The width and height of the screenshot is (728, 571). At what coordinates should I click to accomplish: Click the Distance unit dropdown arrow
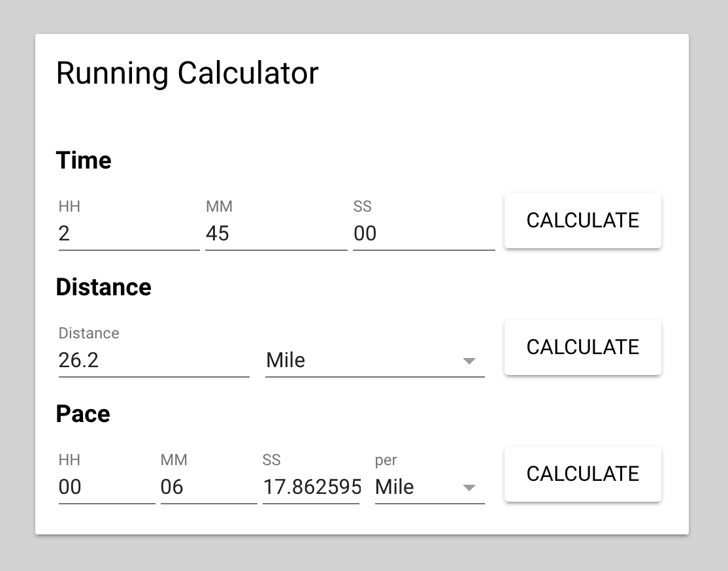[470, 360]
